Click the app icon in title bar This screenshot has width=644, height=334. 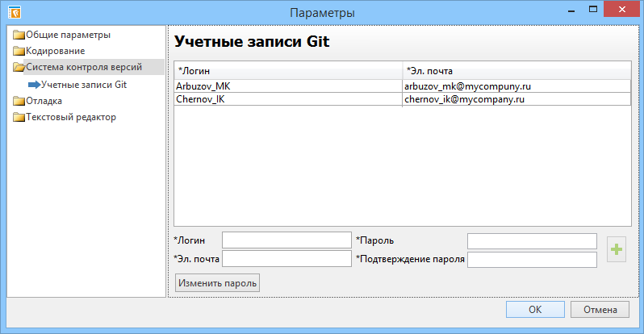(x=14, y=12)
